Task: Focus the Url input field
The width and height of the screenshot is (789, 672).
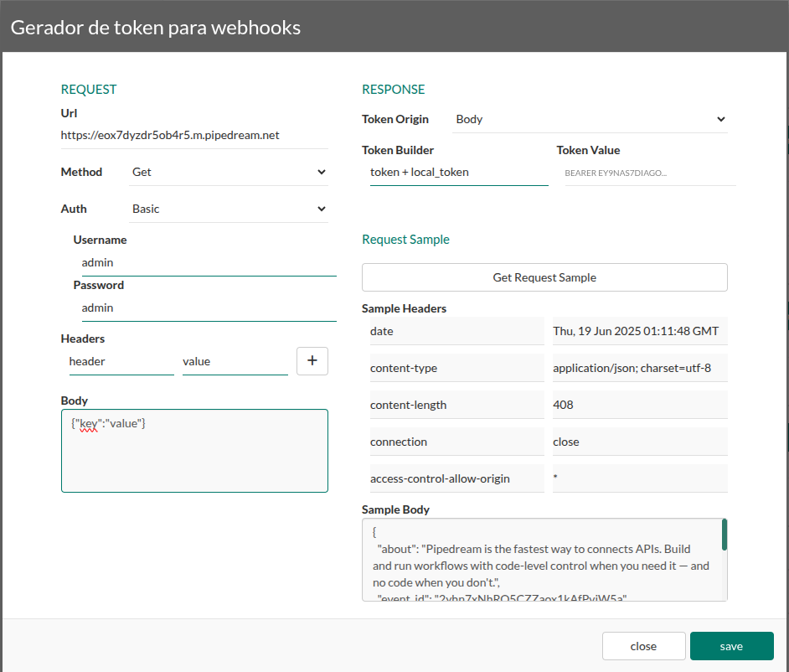Action: click(194, 136)
